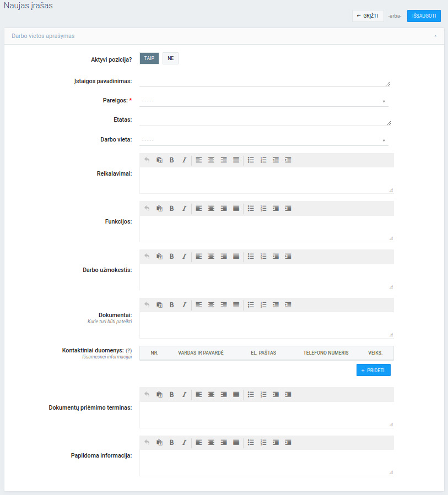Toggle italic in the Dokumentai editor

[x=184, y=304]
